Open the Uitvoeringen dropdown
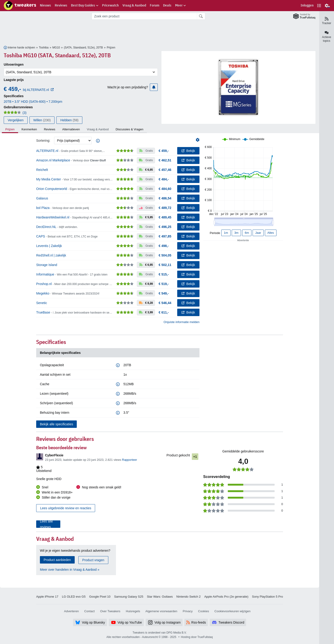The height and width of the screenshot is (644, 334). (x=80, y=72)
